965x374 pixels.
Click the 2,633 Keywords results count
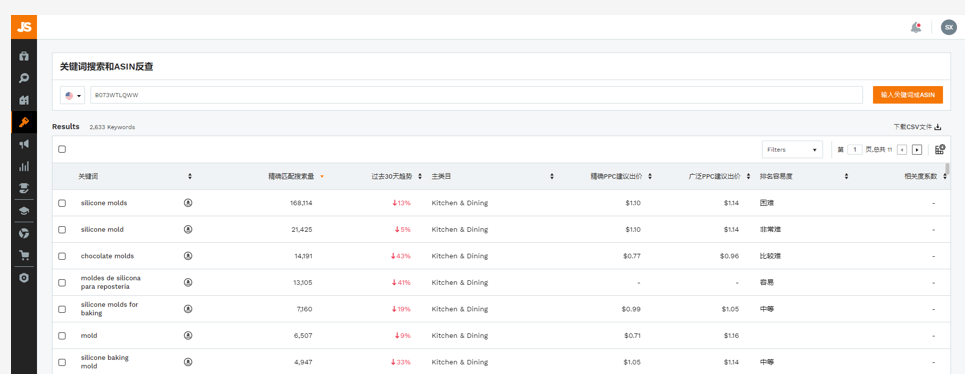pos(112,127)
